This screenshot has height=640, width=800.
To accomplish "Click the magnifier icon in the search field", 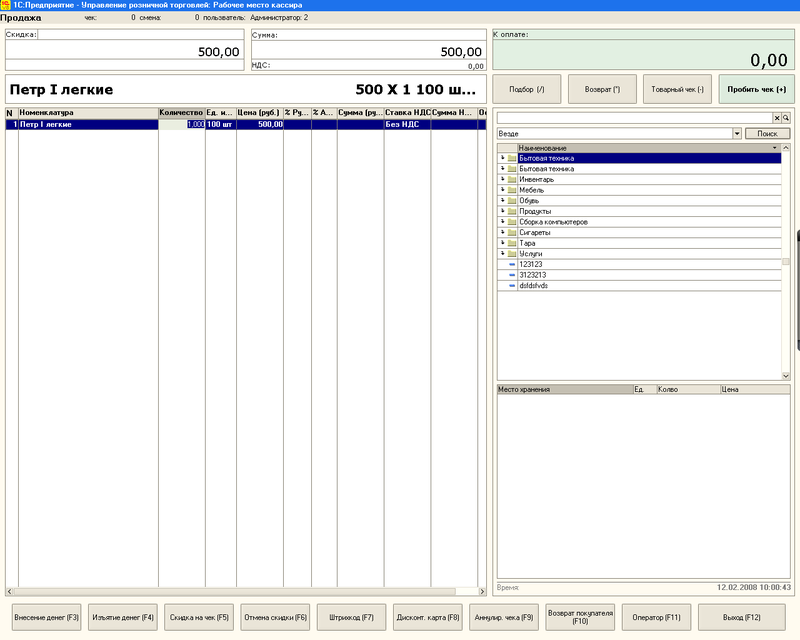I will [786, 118].
